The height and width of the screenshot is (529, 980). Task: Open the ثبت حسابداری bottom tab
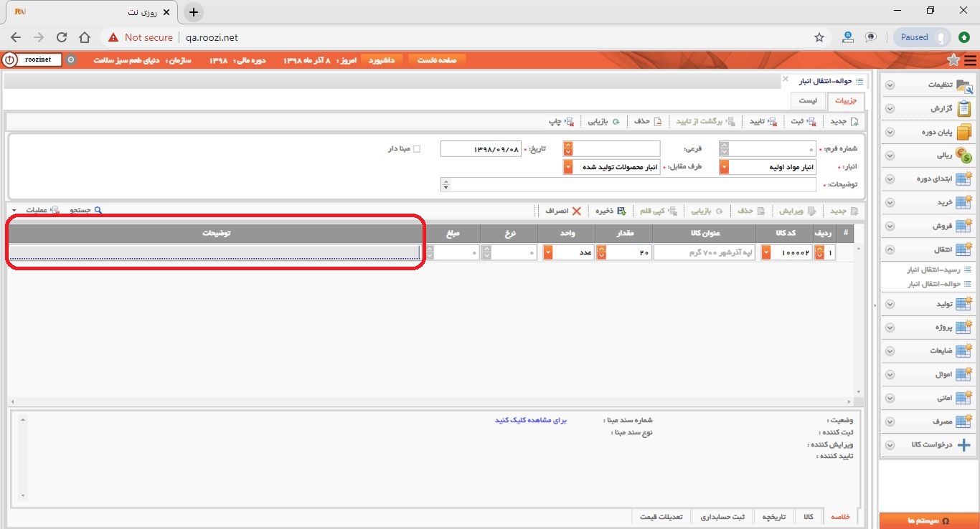pos(723,517)
